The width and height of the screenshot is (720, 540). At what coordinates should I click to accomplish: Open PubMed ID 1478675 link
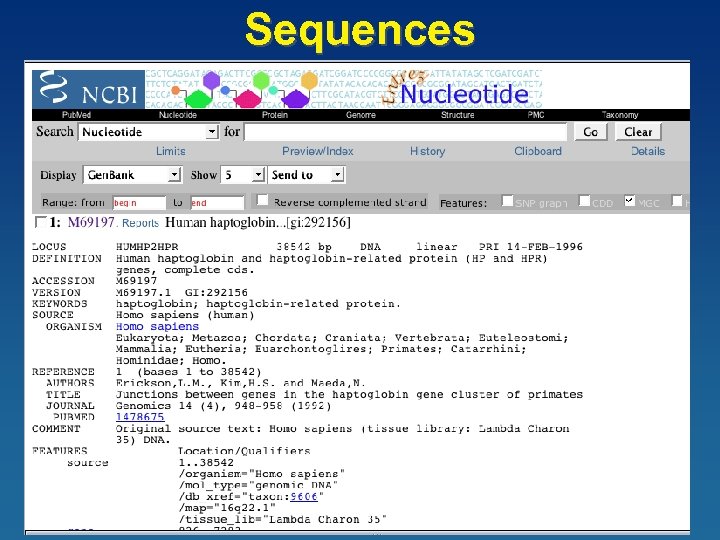[x=140, y=417]
